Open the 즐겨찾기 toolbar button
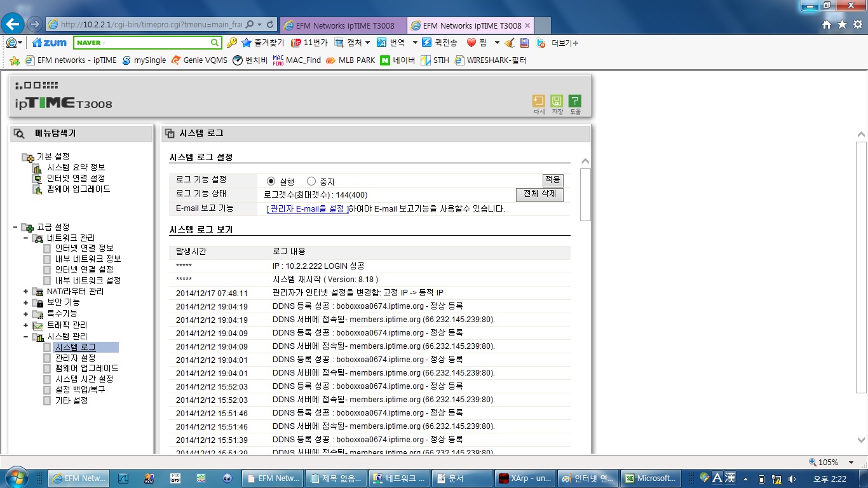The width and height of the screenshot is (868, 488). tap(263, 43)
